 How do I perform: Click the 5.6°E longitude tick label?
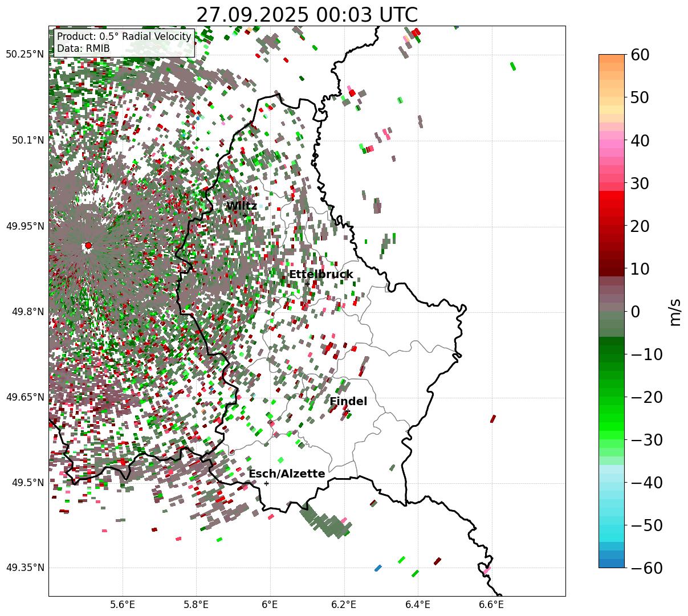pyautogui.click(x=123, y=605)
